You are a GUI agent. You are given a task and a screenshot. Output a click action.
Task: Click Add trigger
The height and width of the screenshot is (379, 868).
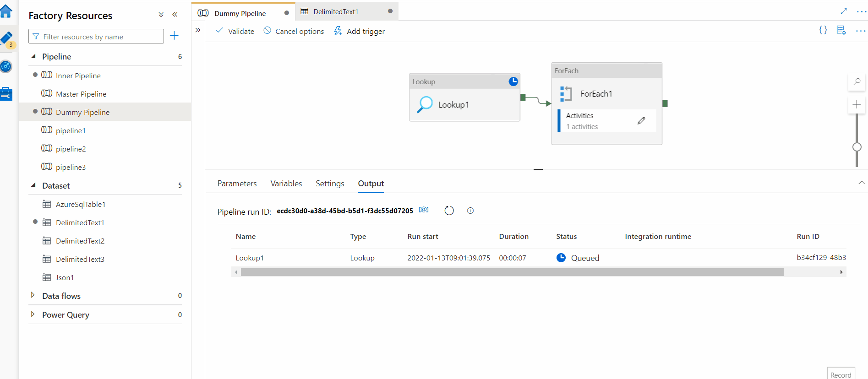(359, 31)
